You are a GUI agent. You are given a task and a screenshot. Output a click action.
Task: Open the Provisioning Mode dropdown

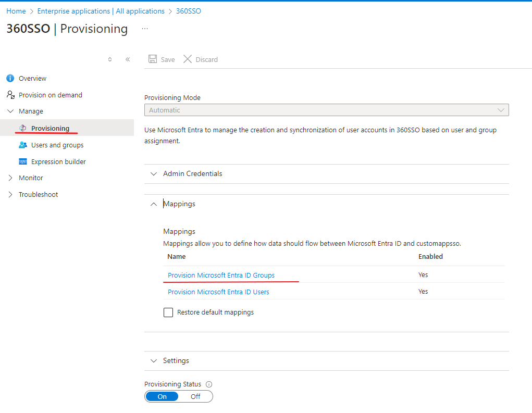(326, 110)
